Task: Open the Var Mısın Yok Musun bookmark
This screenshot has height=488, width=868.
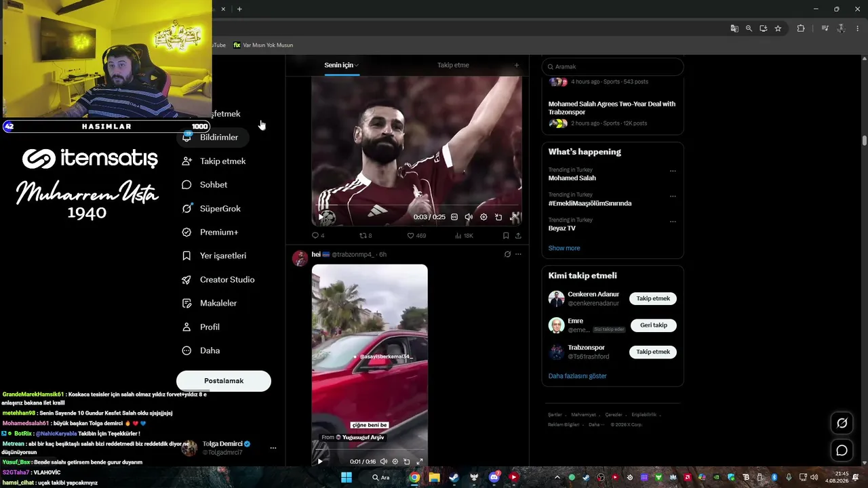Action: point(263,45)
